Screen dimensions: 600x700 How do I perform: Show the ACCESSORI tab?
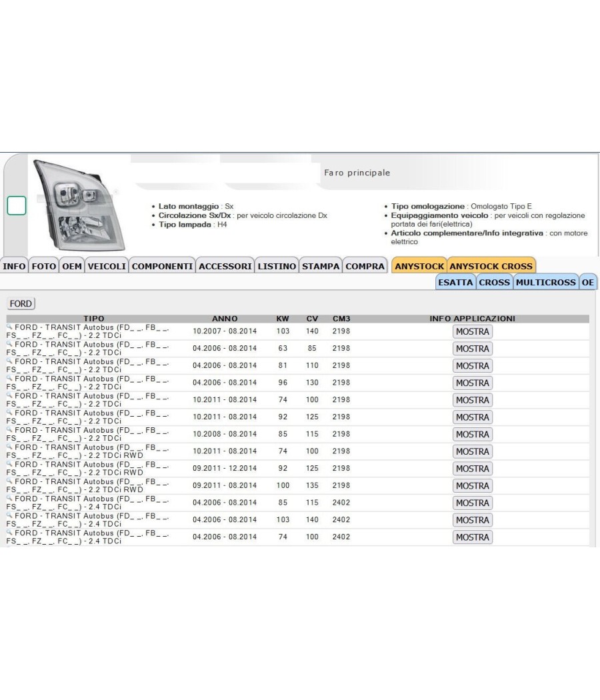pos(225,267)
